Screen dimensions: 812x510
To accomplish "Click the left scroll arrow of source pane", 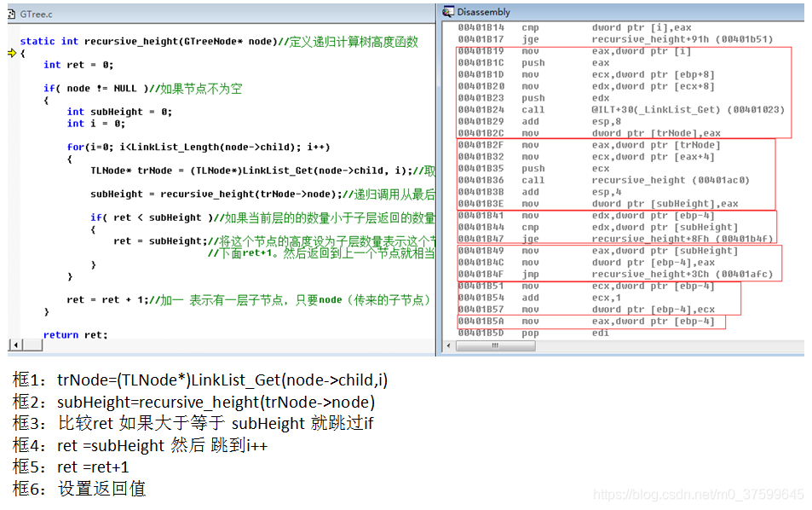I will (16, 345).
